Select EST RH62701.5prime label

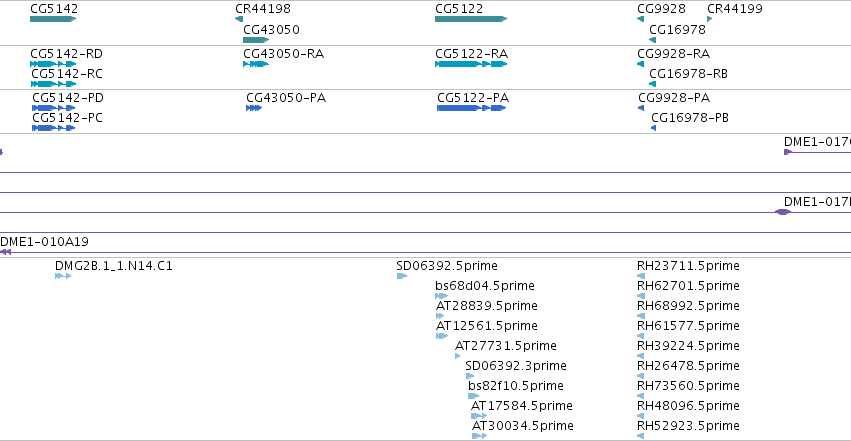tap(688, 286)
